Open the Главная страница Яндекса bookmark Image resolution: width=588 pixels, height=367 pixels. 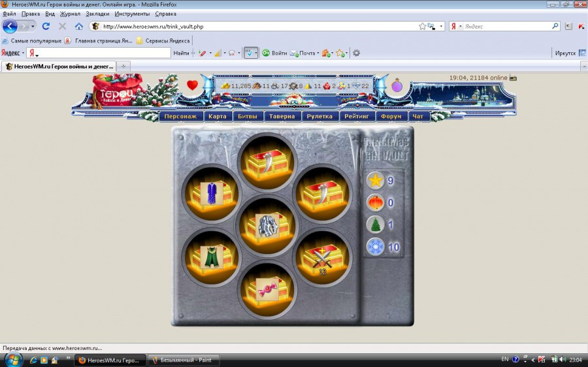click(99, 41)
